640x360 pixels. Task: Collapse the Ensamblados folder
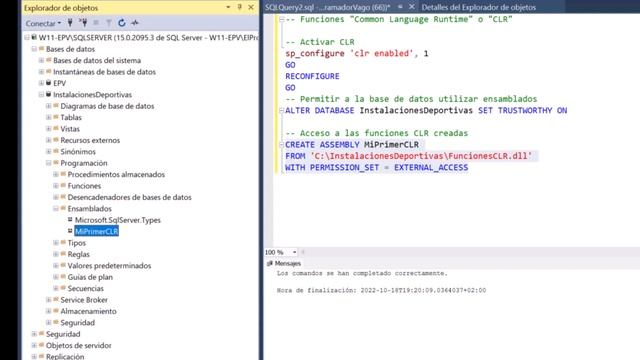tap(56, 209)
